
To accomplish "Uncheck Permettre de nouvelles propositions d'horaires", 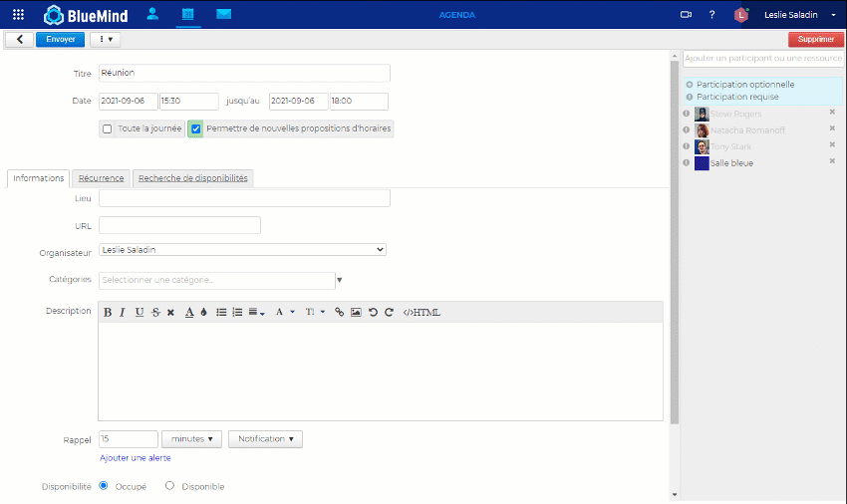I will point(196,128).
